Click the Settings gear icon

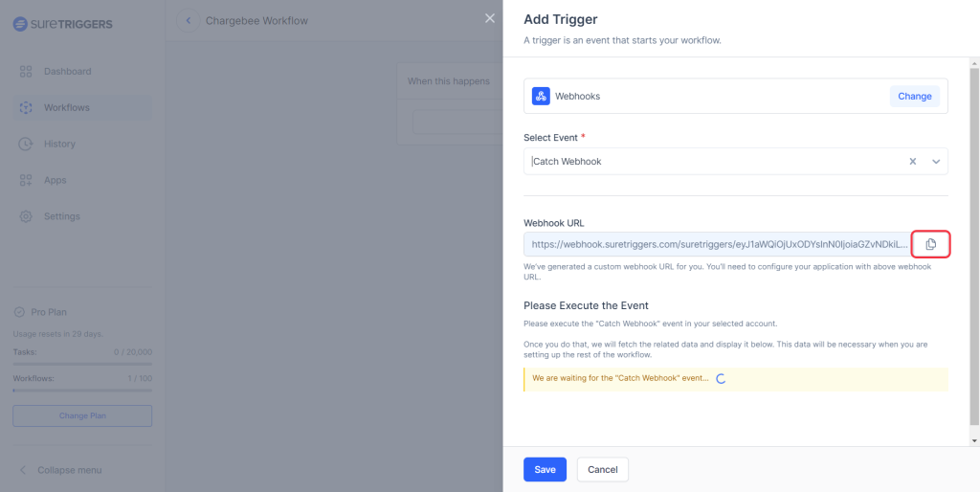point(26,216)
